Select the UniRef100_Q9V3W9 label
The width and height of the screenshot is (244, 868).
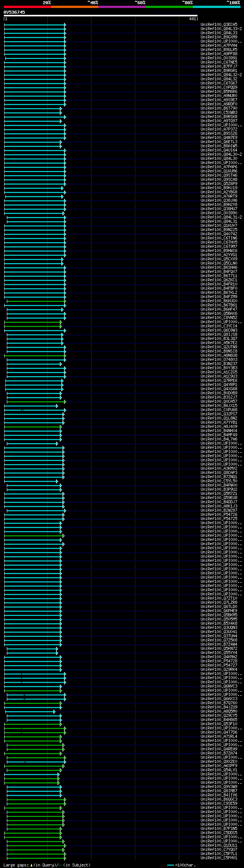219,787
